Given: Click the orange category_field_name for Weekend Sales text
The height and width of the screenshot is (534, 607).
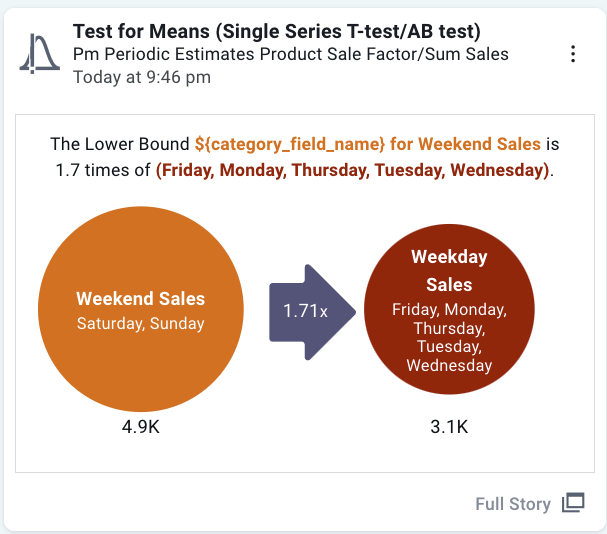Looking at the screenshot, I should coord(367,144).
